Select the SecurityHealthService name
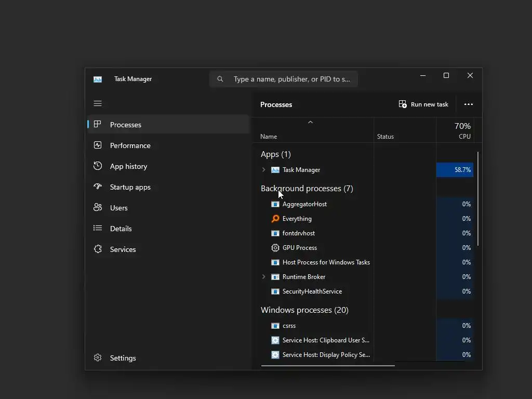 312,291
